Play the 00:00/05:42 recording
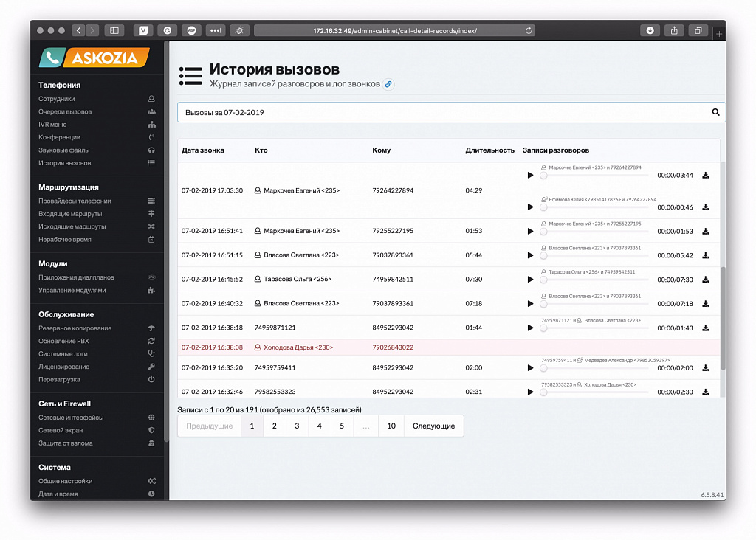 (x=530, y=255)
